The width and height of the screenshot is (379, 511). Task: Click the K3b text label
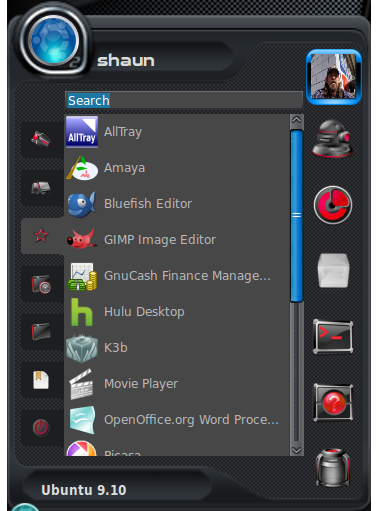(x=116, y=348)
